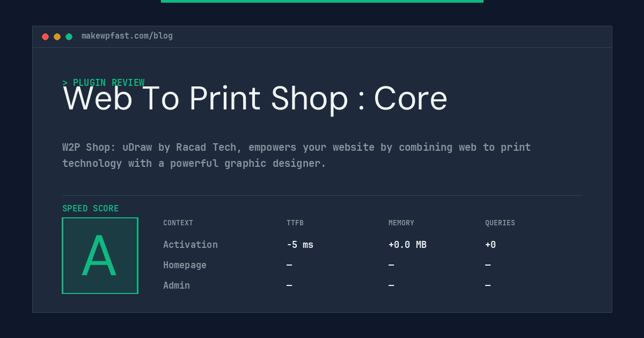Click the '+0.0 MB' memory value
Viewport: 644px width, 338px height.
coord(407,245)
